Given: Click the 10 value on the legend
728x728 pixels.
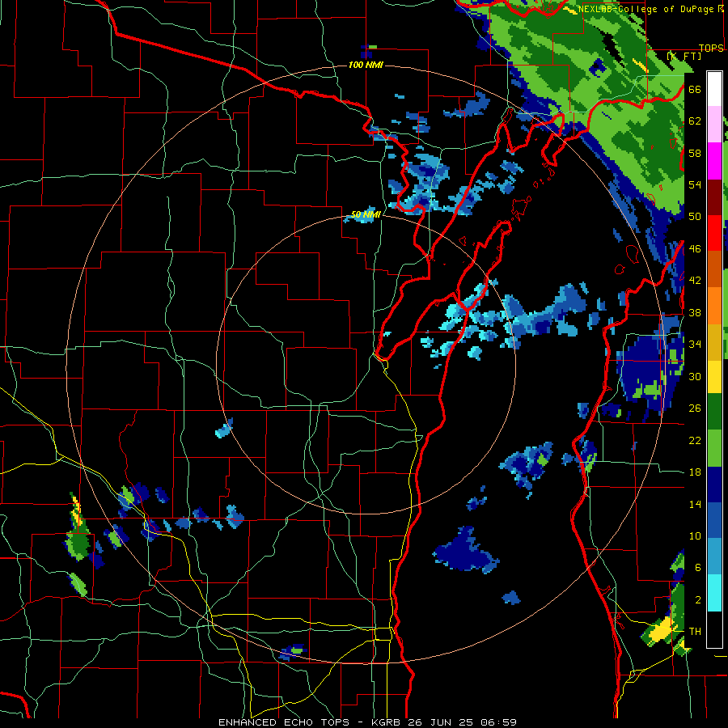Looking at the screenshot, I should [695, 535].
